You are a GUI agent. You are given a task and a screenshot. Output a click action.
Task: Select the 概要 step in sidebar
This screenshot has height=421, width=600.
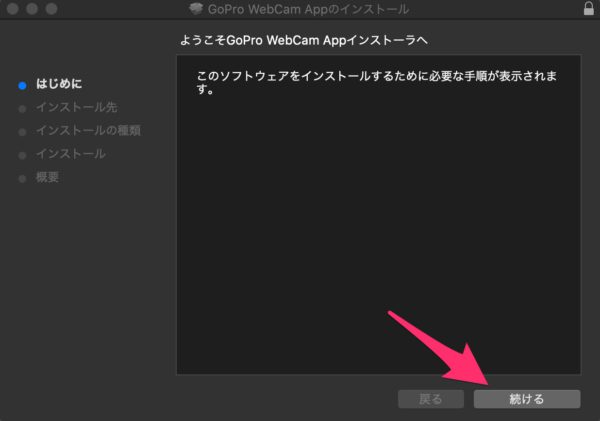(47, 177)
